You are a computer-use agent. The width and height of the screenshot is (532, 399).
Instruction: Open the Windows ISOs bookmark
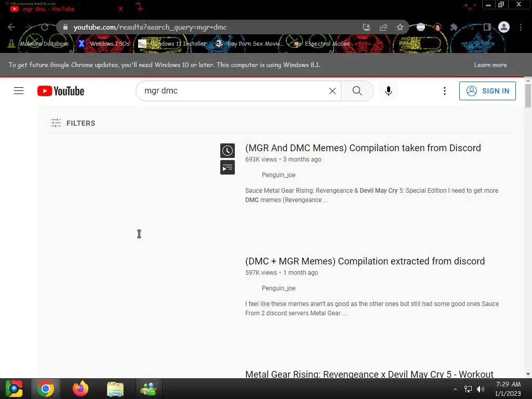tap(103, 44)
